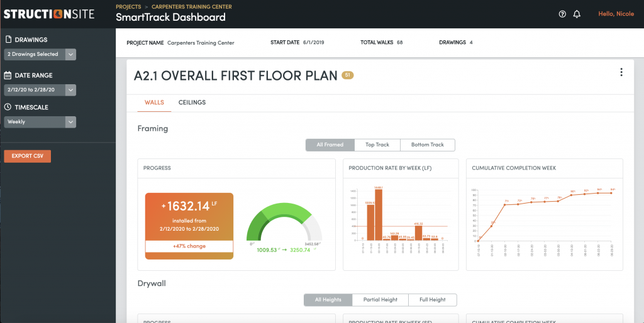Expand the 2/12/20 to 2/28/20 date dropdown
Image resolution: width=644 pixels, height=323 pixels.
pos(40,90)
